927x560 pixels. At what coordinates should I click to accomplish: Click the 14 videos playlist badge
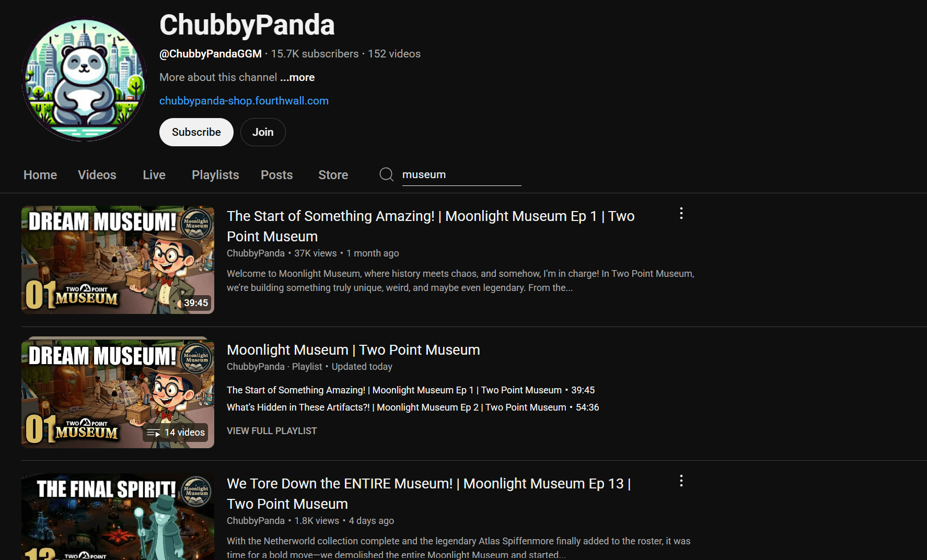point(176,433)
